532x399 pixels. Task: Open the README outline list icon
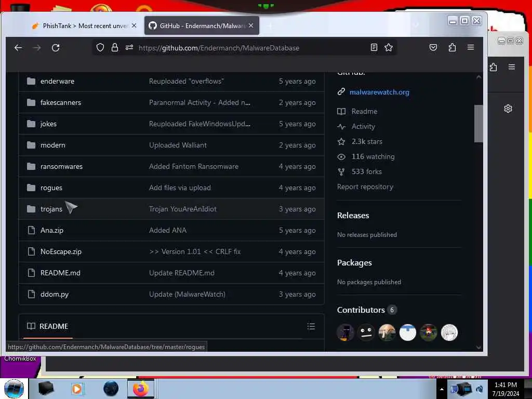pyautogui.click(x=311, y=326)
